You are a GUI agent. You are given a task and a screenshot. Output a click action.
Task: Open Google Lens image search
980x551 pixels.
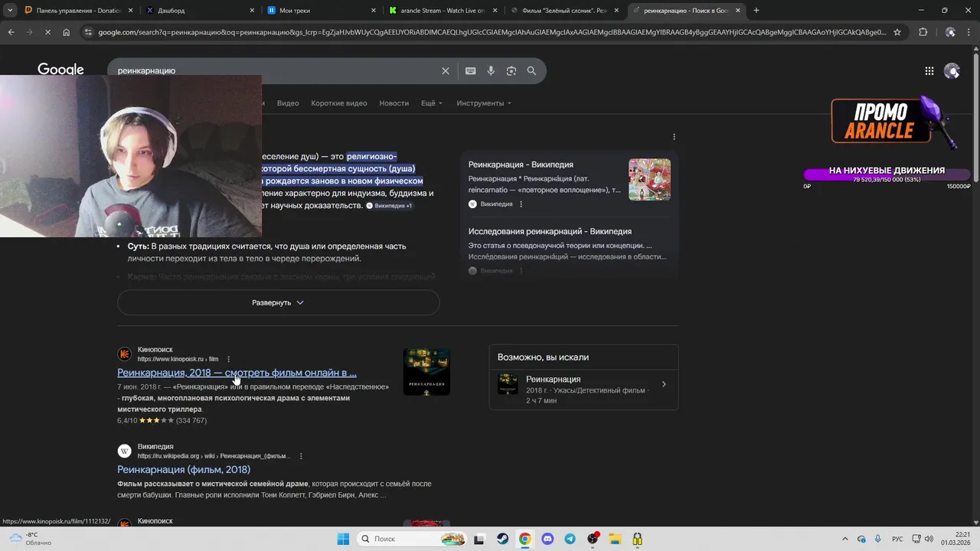511,70
